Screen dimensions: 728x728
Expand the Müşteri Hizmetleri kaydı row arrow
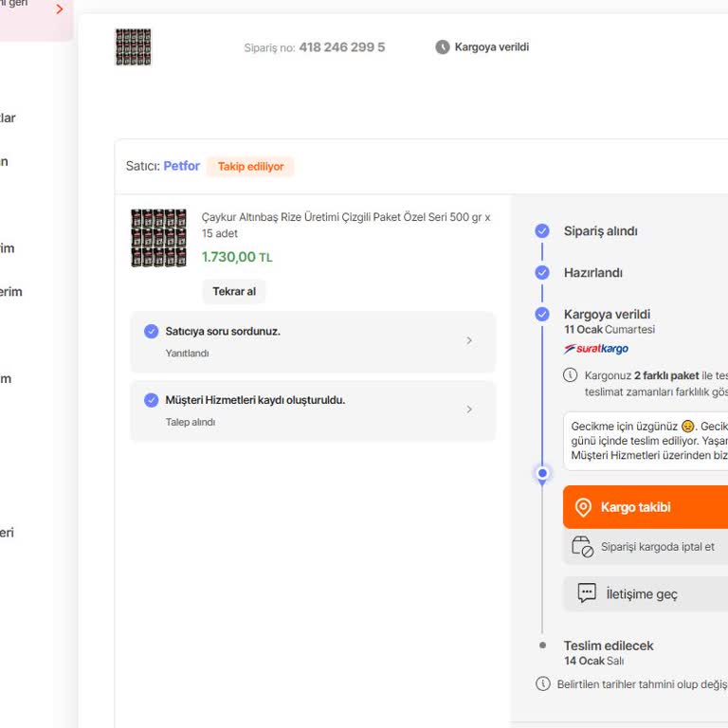point(469,409)
